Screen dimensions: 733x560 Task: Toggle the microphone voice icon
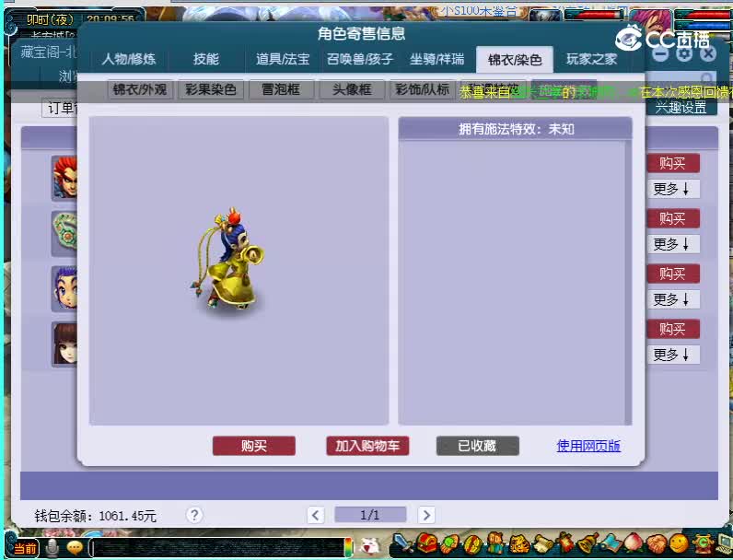click(x=52, y=548)
